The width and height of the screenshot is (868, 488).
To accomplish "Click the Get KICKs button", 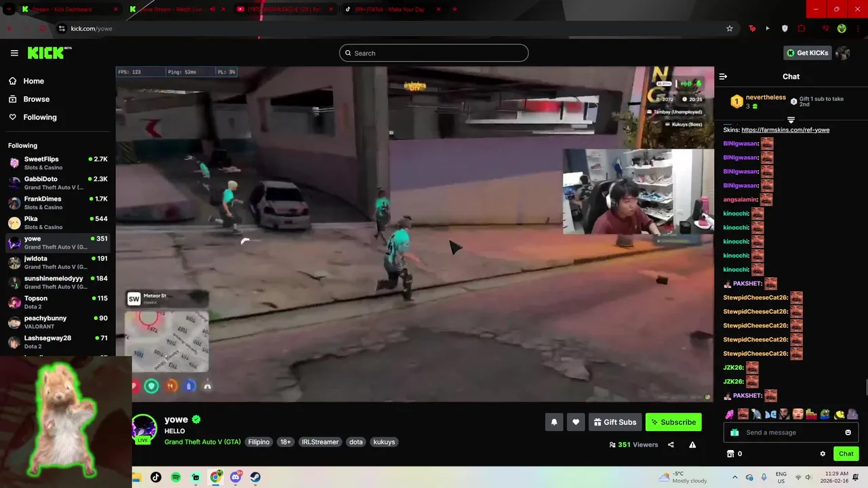I will (x=807, y=53).
